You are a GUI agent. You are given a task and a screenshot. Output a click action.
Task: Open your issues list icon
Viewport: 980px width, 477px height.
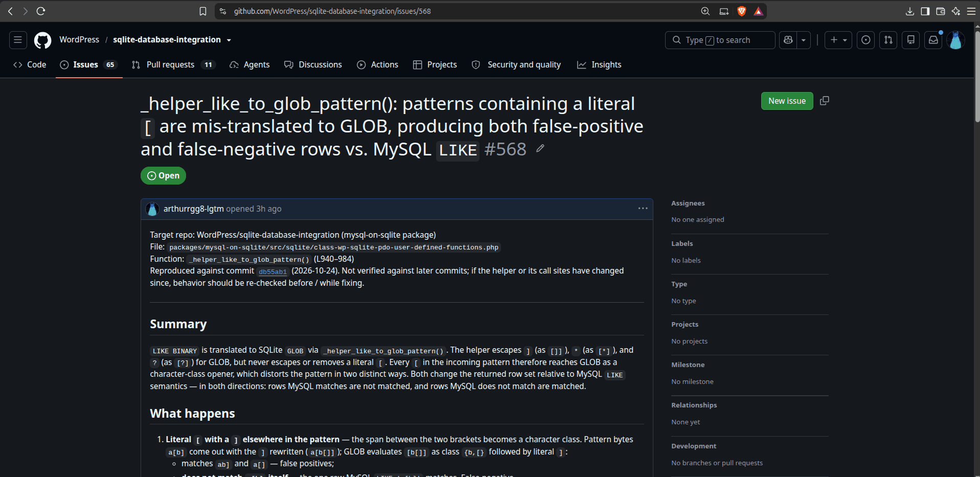[x=866, y=40]
